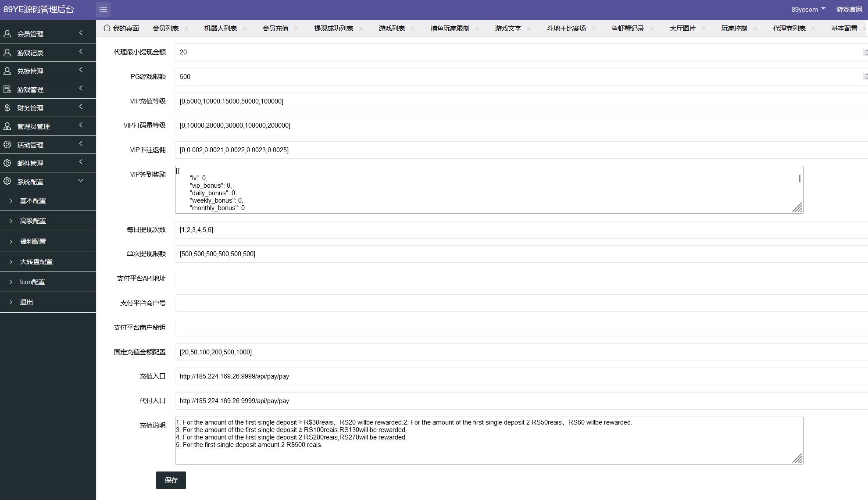The height and width of the screenshot is (500, 868).
Task: Switch to the 会员列表 tab
Action: coord(165,28)
